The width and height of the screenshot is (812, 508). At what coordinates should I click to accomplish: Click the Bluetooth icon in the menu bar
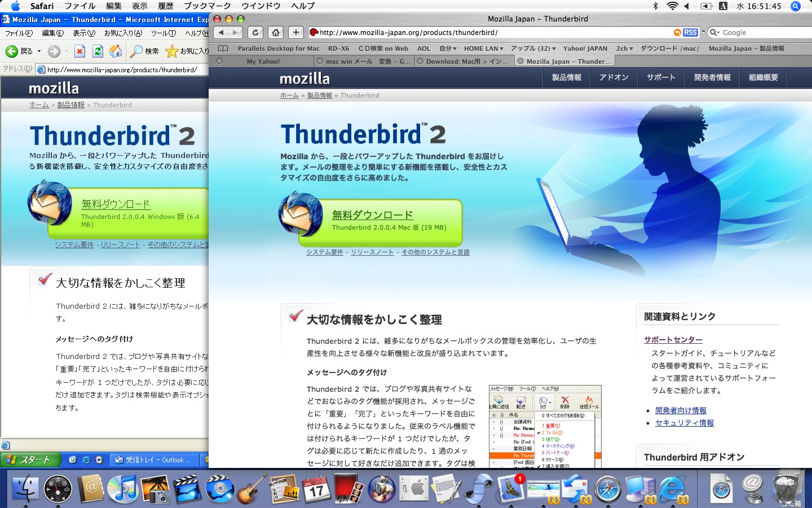tap(655, 6)
